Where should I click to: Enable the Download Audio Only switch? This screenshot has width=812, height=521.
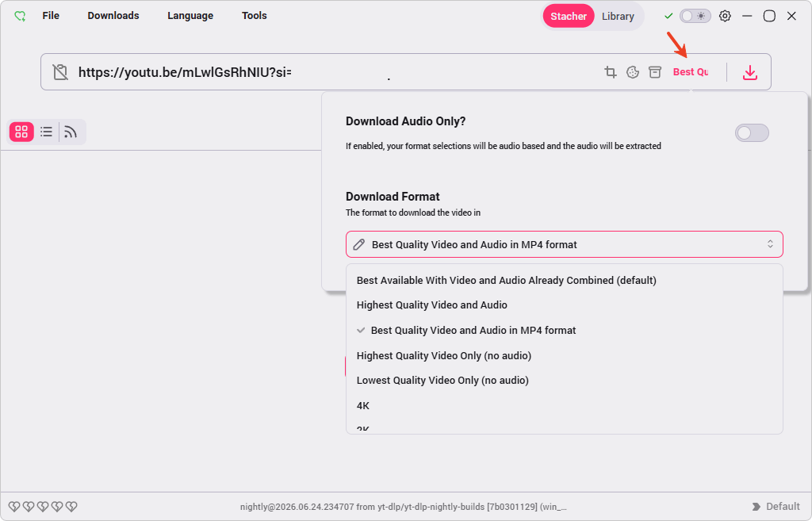pos(752,133)
